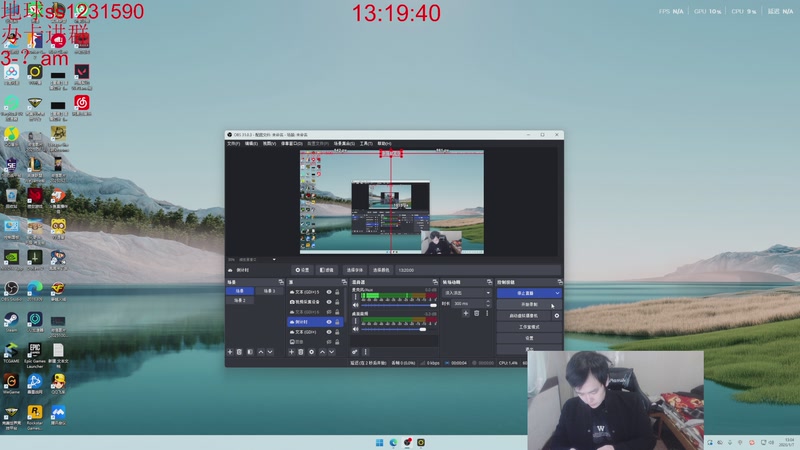Open scene filters icon in Scenes dock

250,352
